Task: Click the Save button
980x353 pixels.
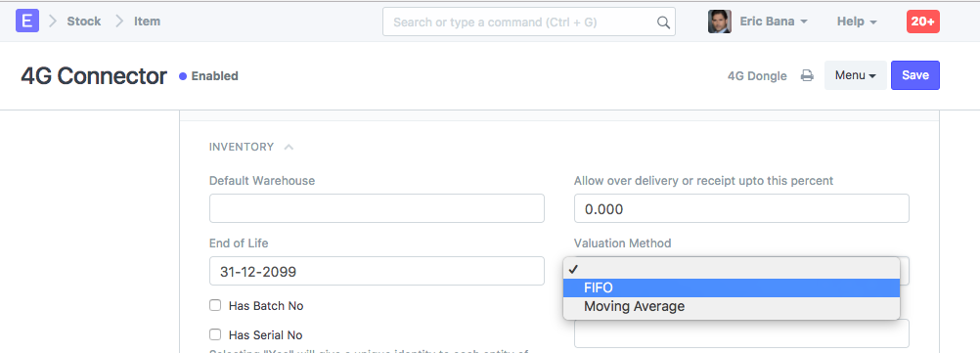Action: [915, 75]
